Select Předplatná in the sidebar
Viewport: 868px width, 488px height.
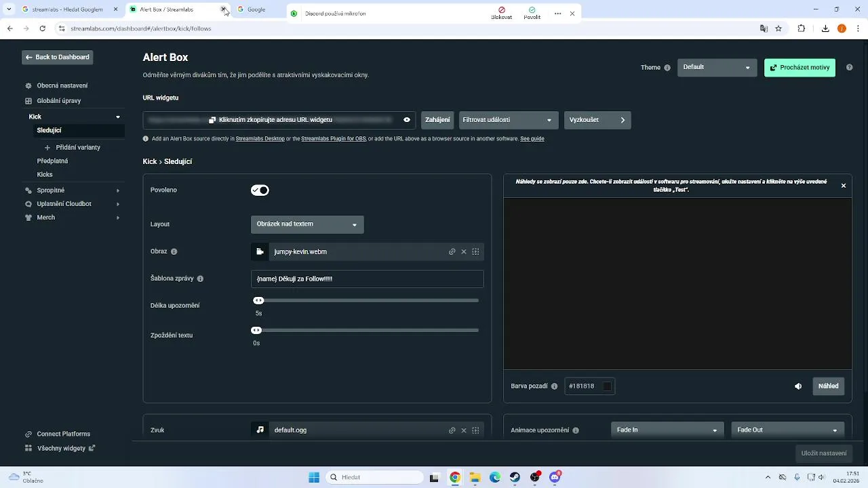[52, 161]
